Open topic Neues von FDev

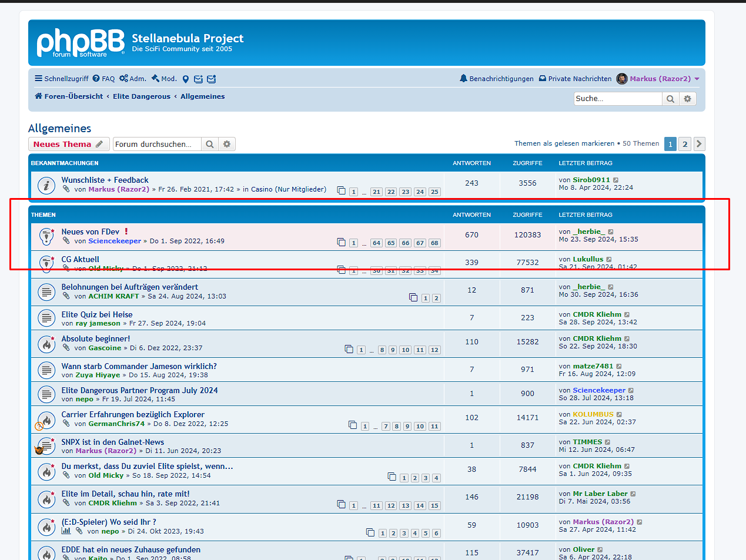91,232
